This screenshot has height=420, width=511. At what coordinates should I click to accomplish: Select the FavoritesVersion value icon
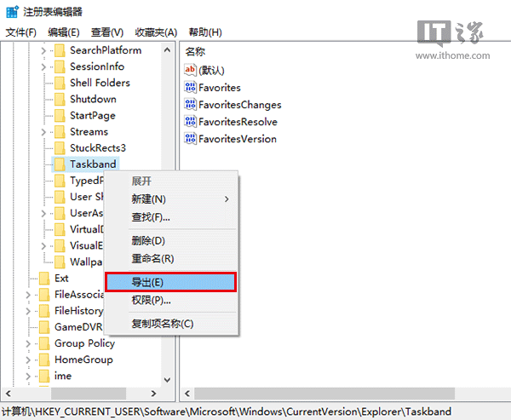[x=191, y=139]
